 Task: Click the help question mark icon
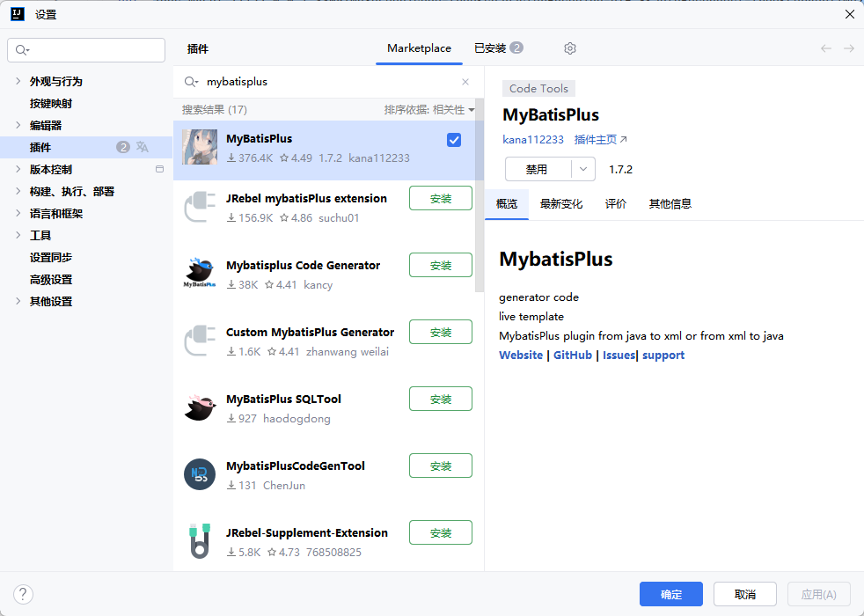pos(24,594)
